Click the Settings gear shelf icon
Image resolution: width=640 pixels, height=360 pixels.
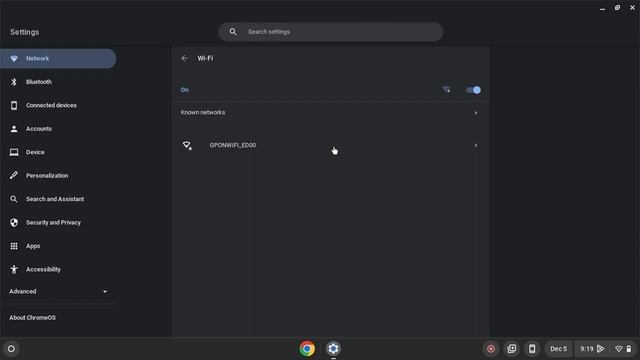[x=333, y=349]
